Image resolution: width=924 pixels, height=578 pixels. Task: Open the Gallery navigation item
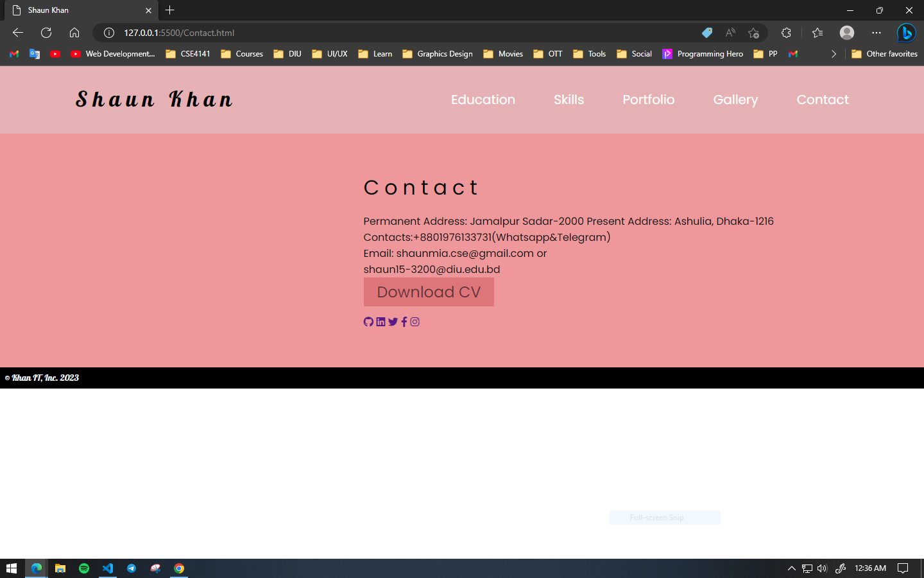click(x=735, y=100)
